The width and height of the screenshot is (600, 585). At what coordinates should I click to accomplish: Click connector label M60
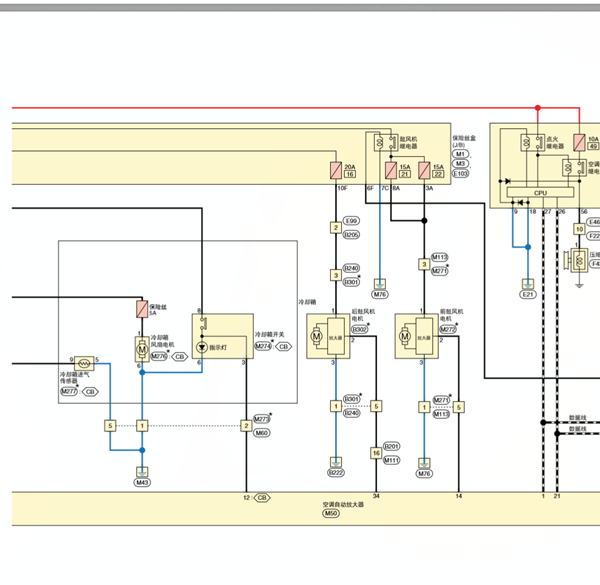pos(261,433)
